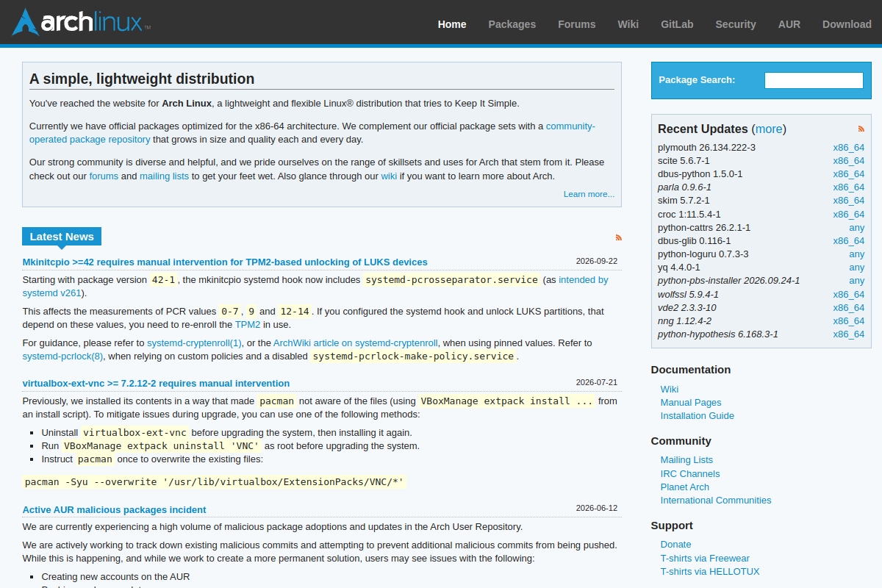Open the International Communities link
Screen dimensions: 882x588
(716, 500)
